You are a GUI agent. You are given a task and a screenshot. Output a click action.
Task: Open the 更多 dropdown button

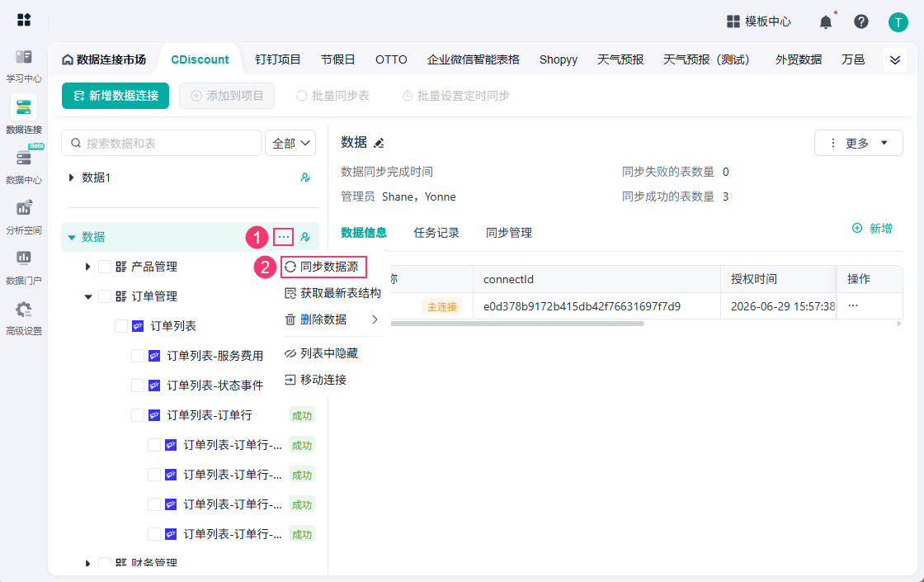pos(859,143)
